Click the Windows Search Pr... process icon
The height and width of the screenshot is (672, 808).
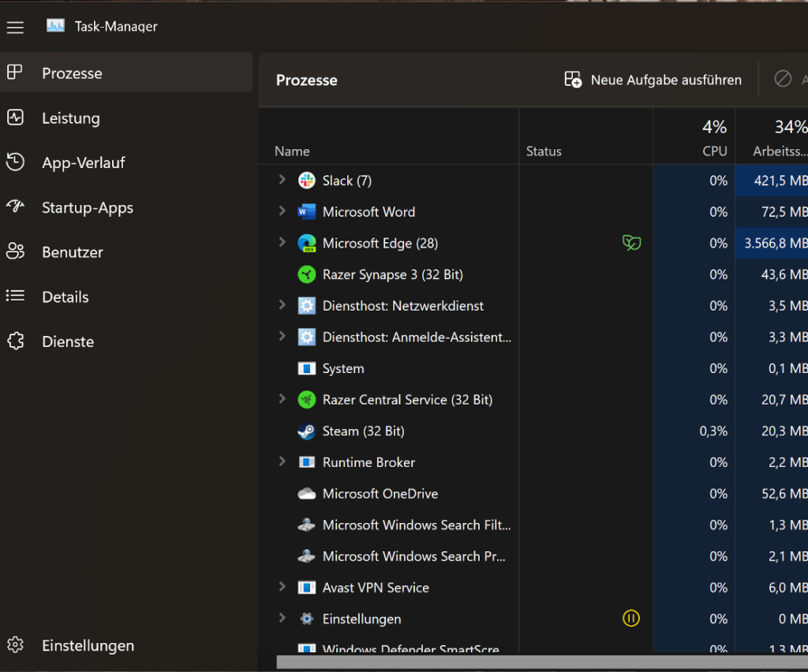307,557
